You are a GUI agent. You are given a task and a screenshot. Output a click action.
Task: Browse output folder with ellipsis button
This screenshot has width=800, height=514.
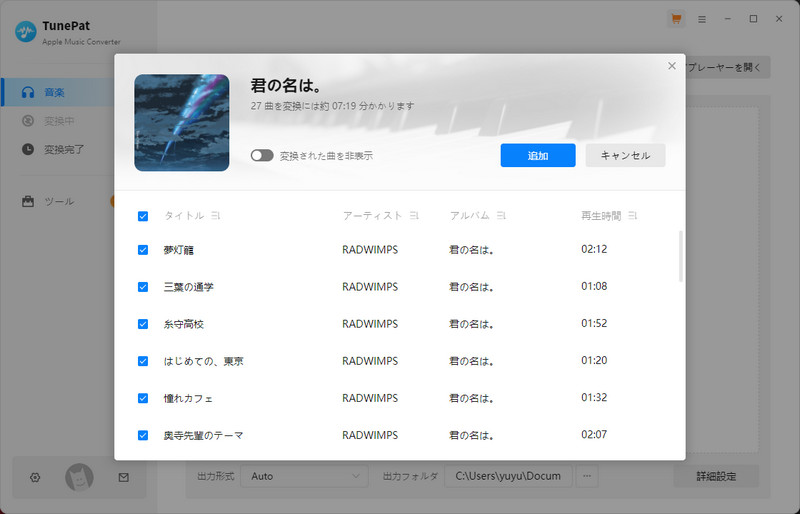pos(587,476)
